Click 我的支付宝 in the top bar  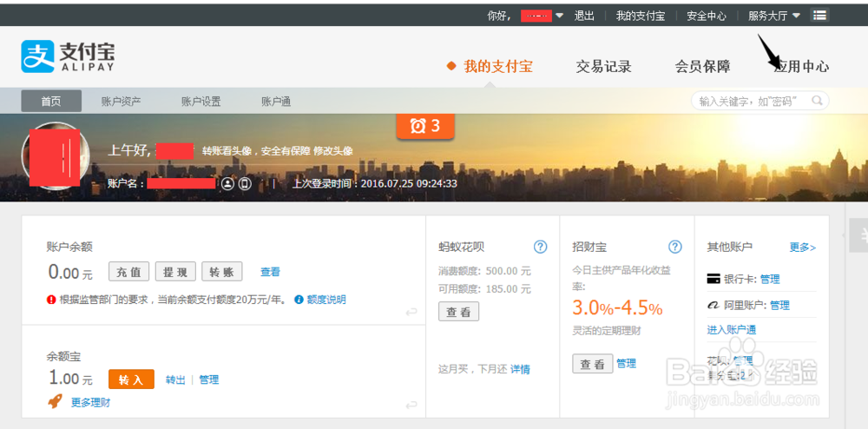[x=641, y=16]
